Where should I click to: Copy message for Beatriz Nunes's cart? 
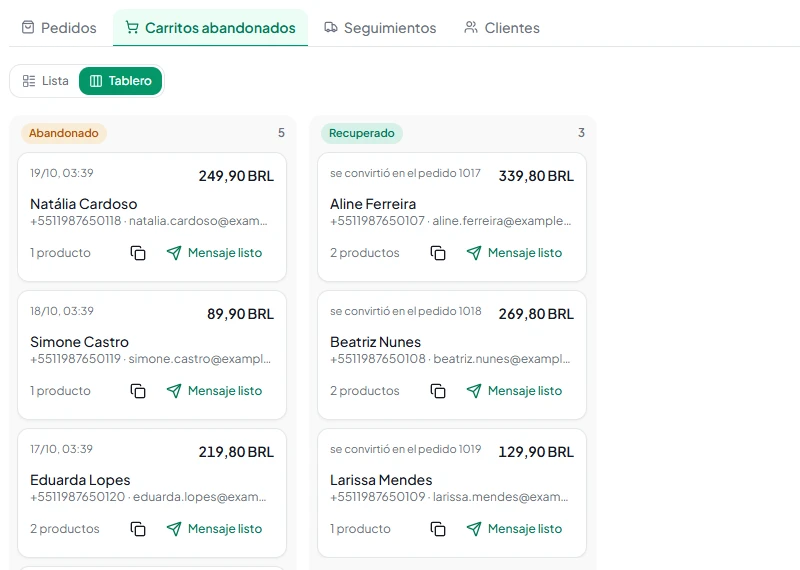(x=438, y=391)
